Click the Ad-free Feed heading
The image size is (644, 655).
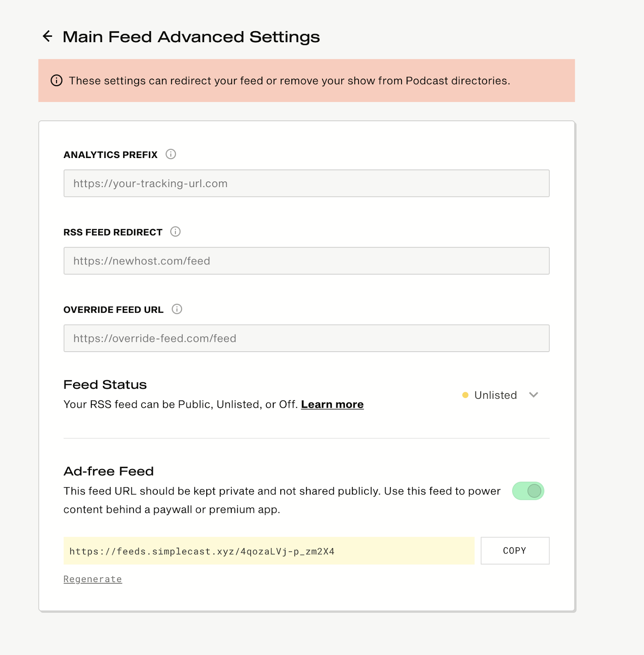[108, 471]
